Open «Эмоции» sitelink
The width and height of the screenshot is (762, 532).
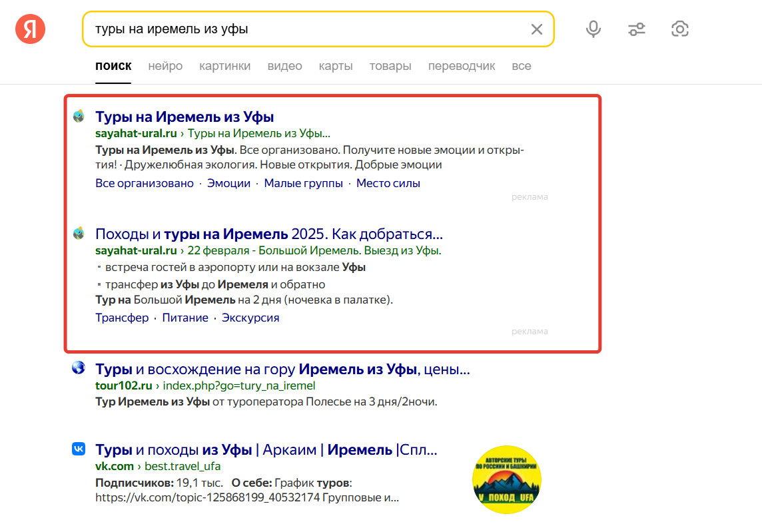click(229, 184)
